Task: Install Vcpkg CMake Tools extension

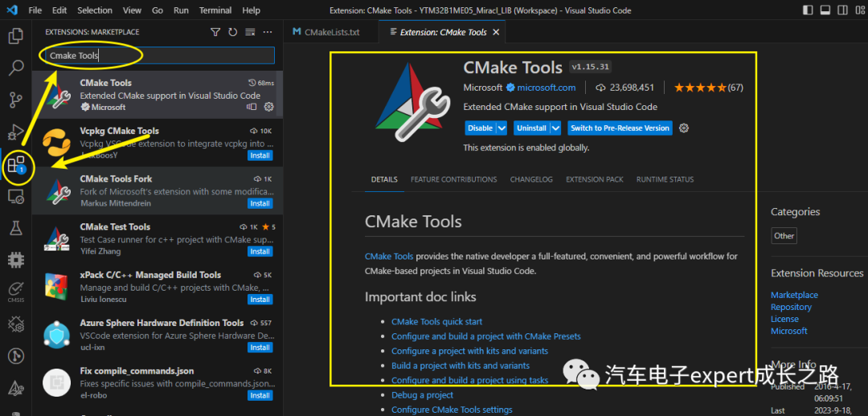Action: click(x=260, y=156)
